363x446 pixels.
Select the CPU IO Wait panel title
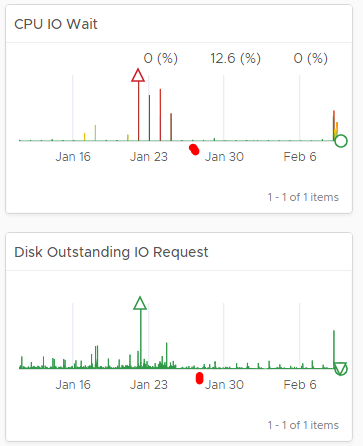tap(56, 24)
